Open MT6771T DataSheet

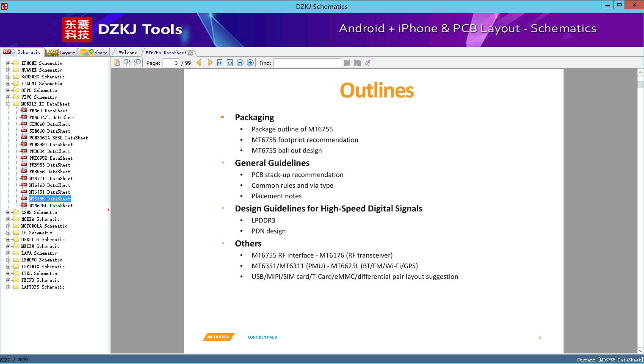tap(51, 178)
